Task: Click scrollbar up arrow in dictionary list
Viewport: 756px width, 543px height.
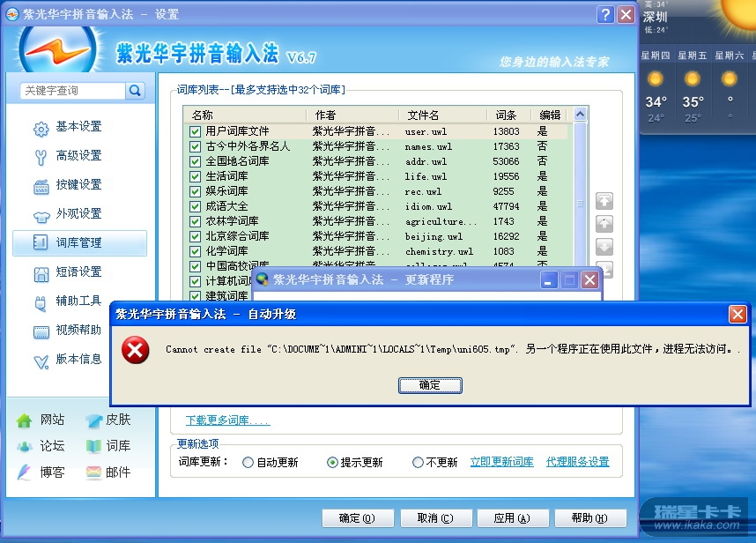Action: (580, 115)
